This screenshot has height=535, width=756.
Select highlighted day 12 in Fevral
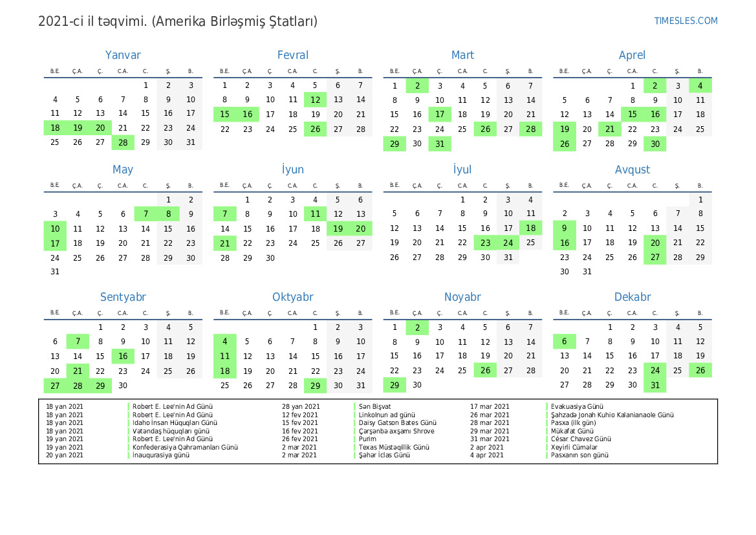click(x=315, y=100)
